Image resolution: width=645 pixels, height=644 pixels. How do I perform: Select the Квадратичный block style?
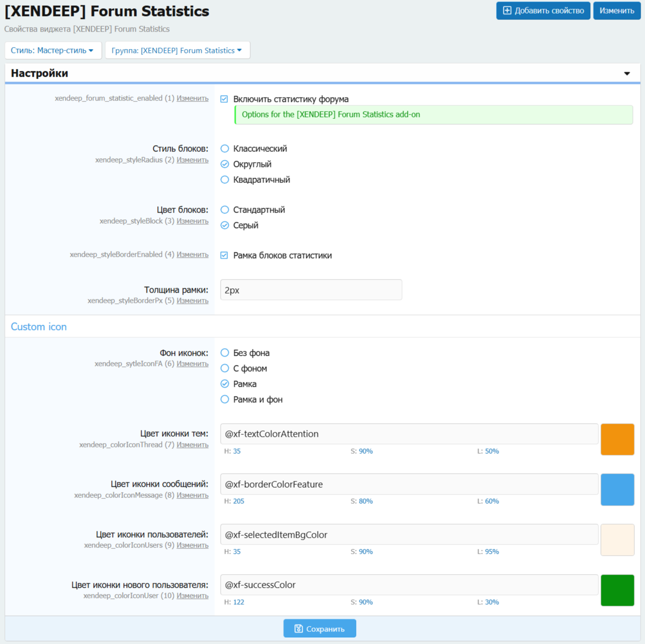pyautogui.click(x=225, y=180)
